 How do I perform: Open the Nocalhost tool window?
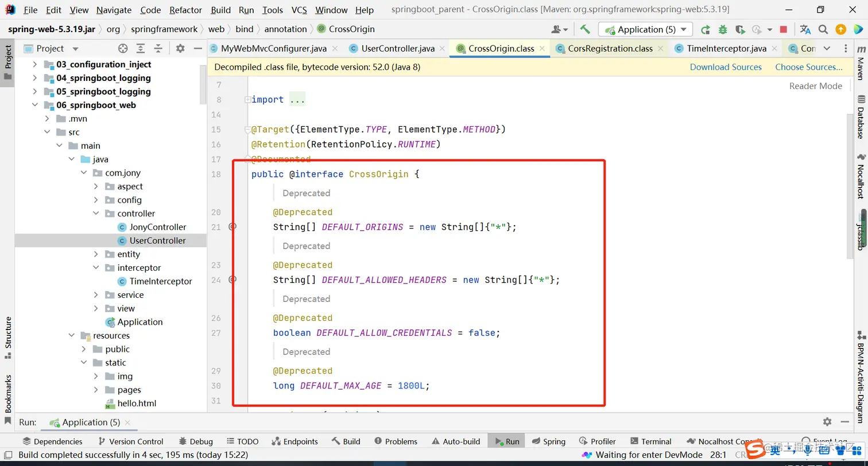(x=860, y=177)
